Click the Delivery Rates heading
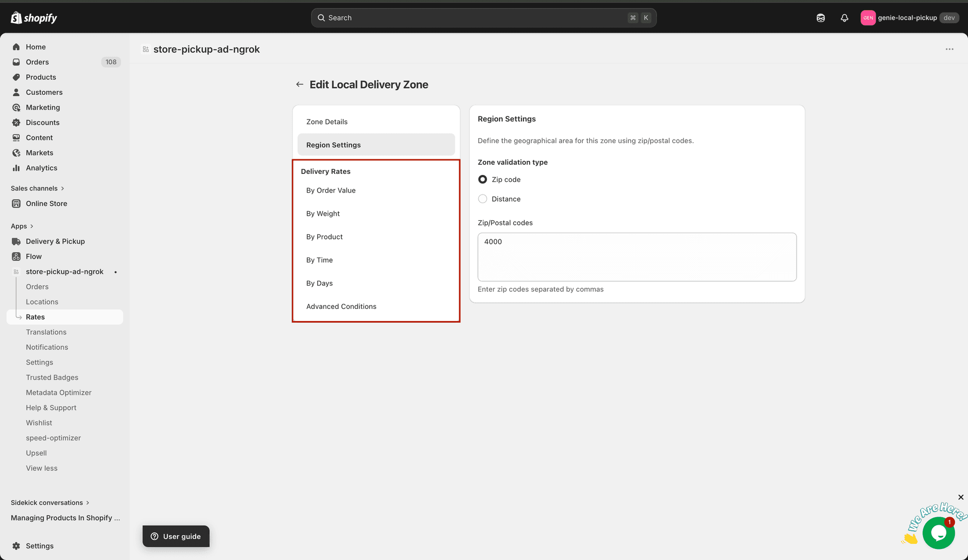This screenshot has height=560, width=968. 326,171
